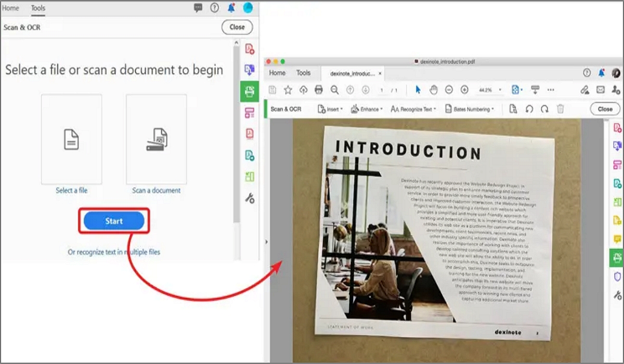The height and width of the screenshot is (364, 624).
Task: Zoom in using the plus icon
Action: [x=465, y=89]
